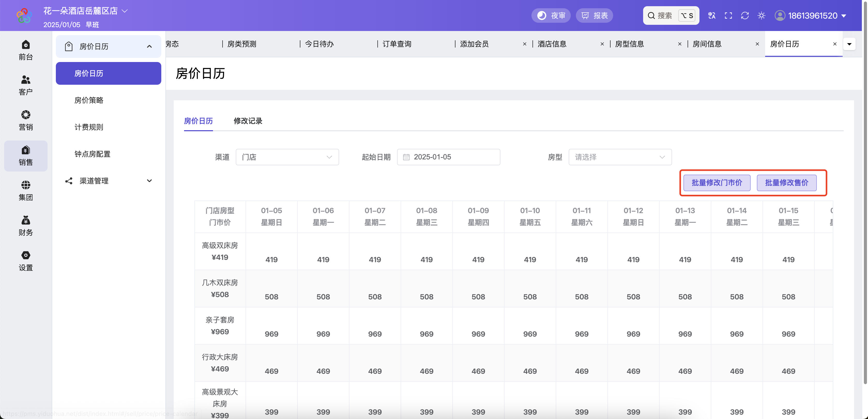This screenshot has width=868, height=419.
Task: Toggle the light/dark theme sun icon
Action: point(761,15)
